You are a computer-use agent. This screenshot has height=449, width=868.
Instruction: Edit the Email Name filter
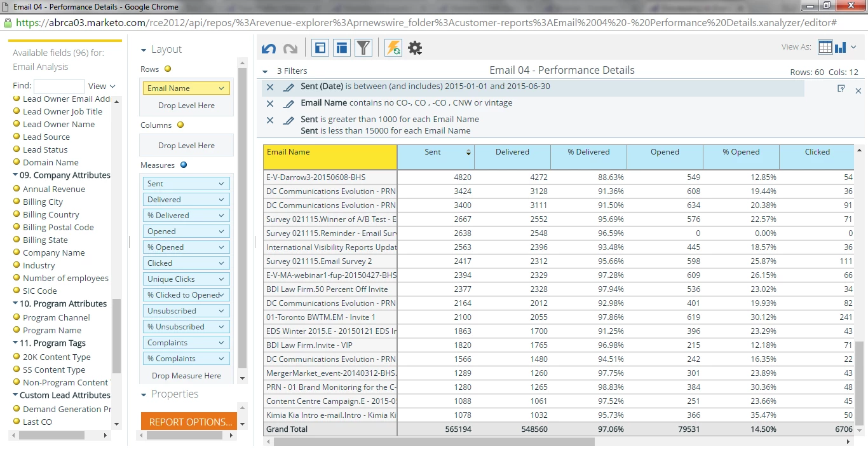288,104
